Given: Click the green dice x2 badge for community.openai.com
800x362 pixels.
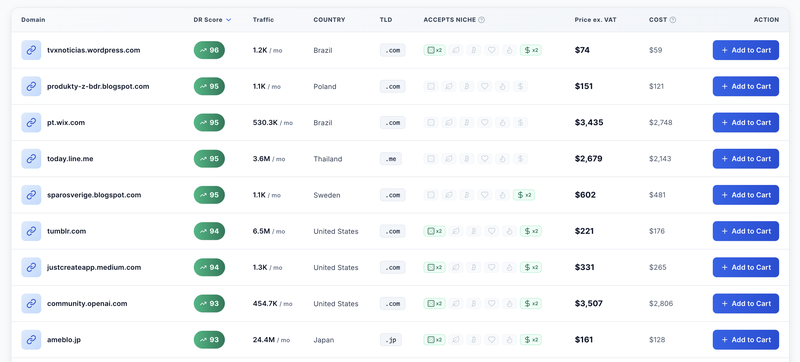Looking at the screenshot, I should point(434,303).
